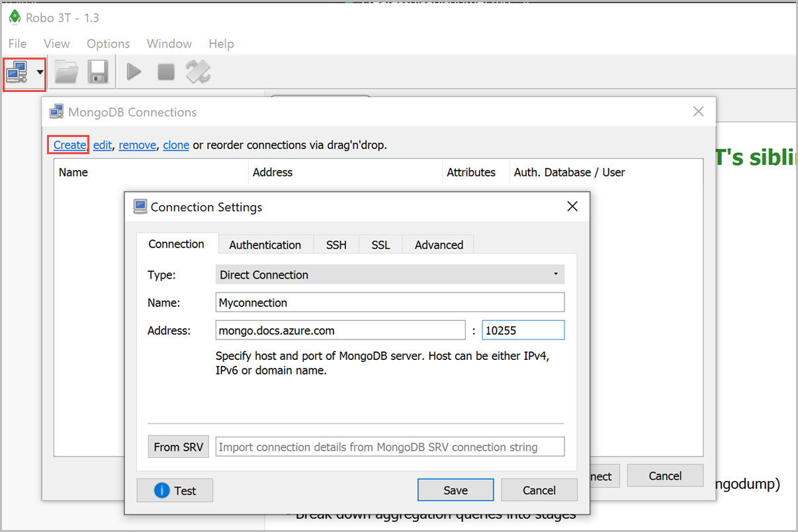Close the MongoDB Connections window with X
Image resolution: width=798 pixels, height=532 pixels.
pyautogui.click(x=698, y=112)
